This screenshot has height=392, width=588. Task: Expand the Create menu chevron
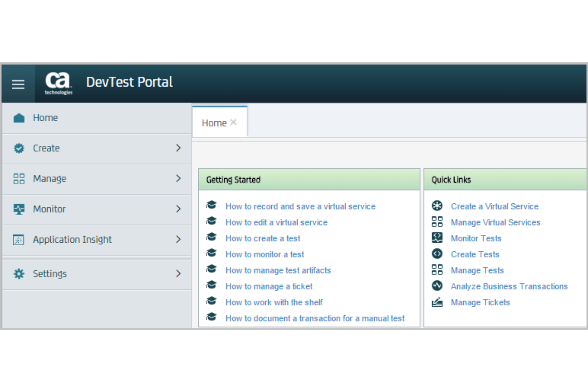click(178, 148)
